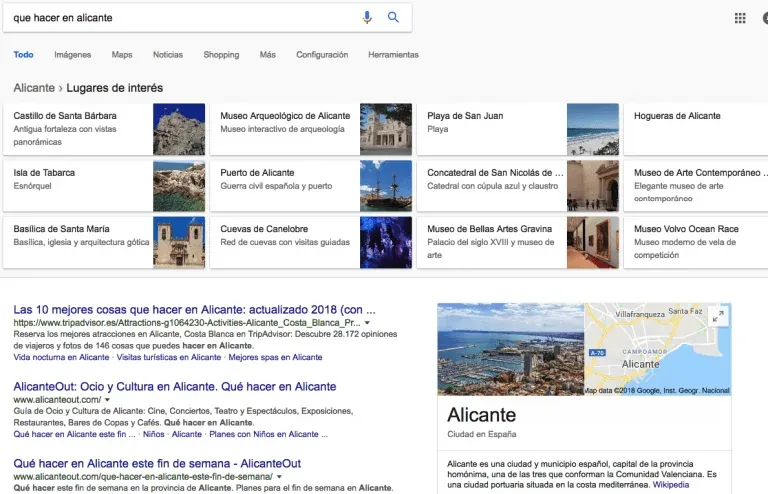This screenshot has width=768, height=494.
Task: Click 'Qué hacer en Alicante este fin ...' sitelink
Action: [x=74, y=434]
